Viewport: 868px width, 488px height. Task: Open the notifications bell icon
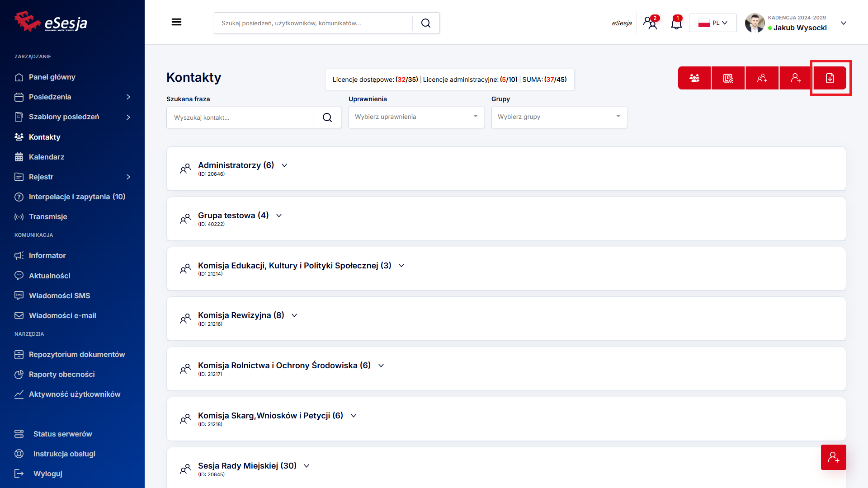click(676, 23)
